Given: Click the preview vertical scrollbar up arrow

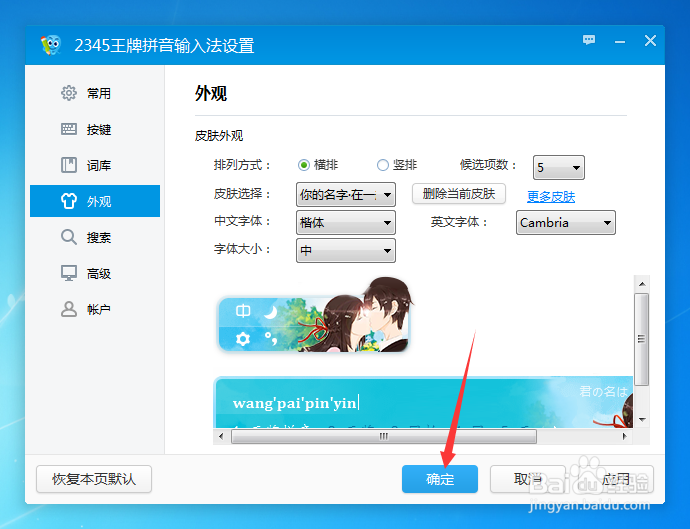Looking at the screenshot, I should 642,284.
